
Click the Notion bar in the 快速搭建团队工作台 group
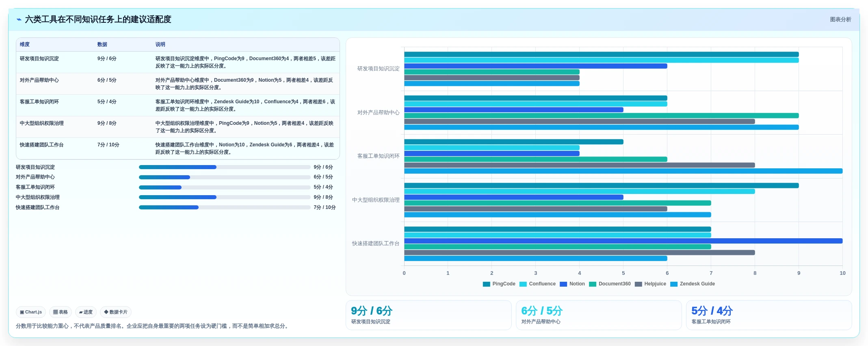tap(623, 241)
